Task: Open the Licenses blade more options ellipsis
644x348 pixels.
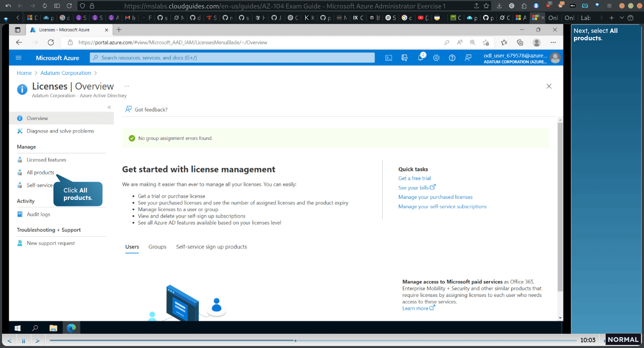Action: pyautogui.click(x=127, y=86)
